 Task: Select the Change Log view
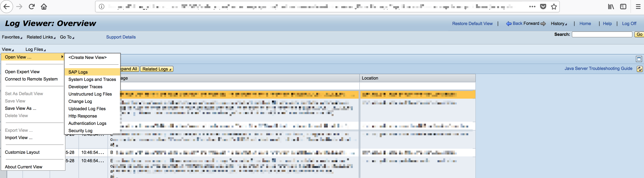coord(92,101)
